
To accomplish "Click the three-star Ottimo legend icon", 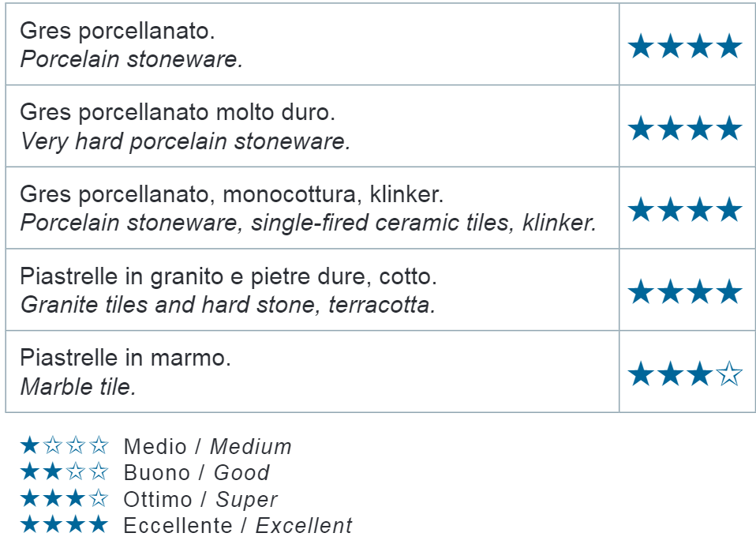I will coord(64,497).
